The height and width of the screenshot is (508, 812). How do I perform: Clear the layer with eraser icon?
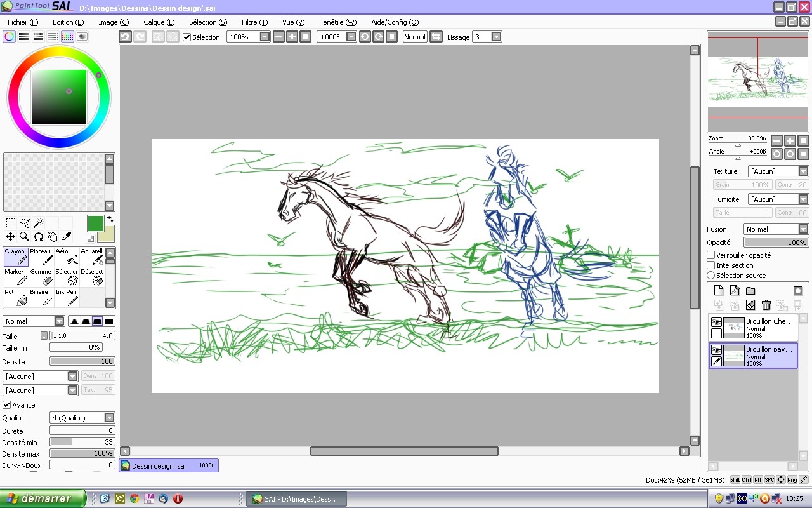pyautogui.click(x=750, y=305)
